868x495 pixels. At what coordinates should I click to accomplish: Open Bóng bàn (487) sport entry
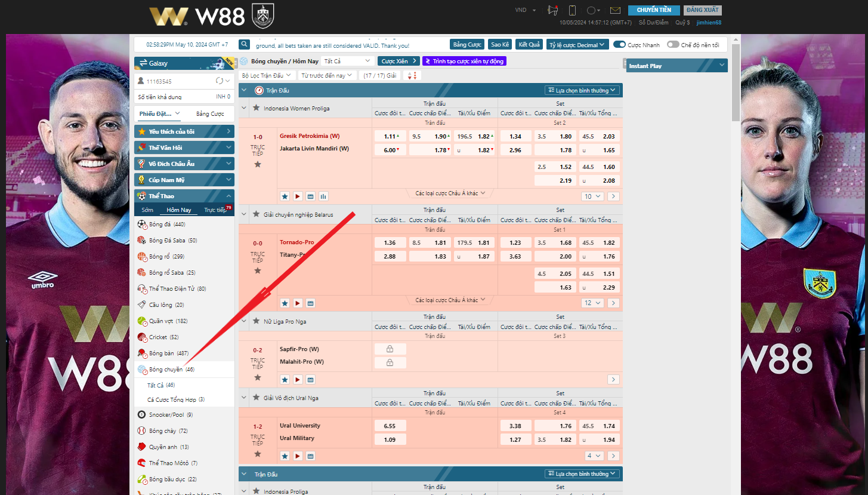point(184,353)
